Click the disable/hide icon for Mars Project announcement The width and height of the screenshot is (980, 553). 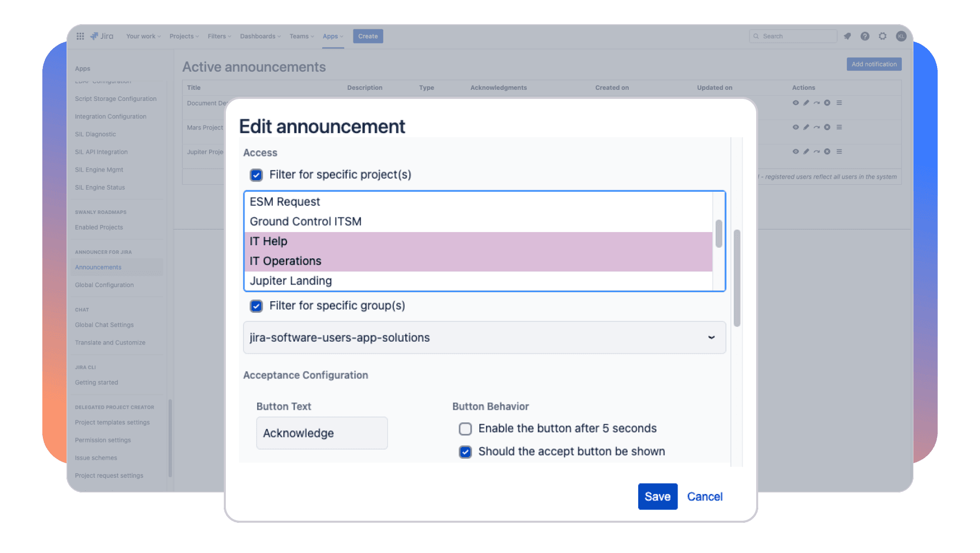tap(797, 127)
